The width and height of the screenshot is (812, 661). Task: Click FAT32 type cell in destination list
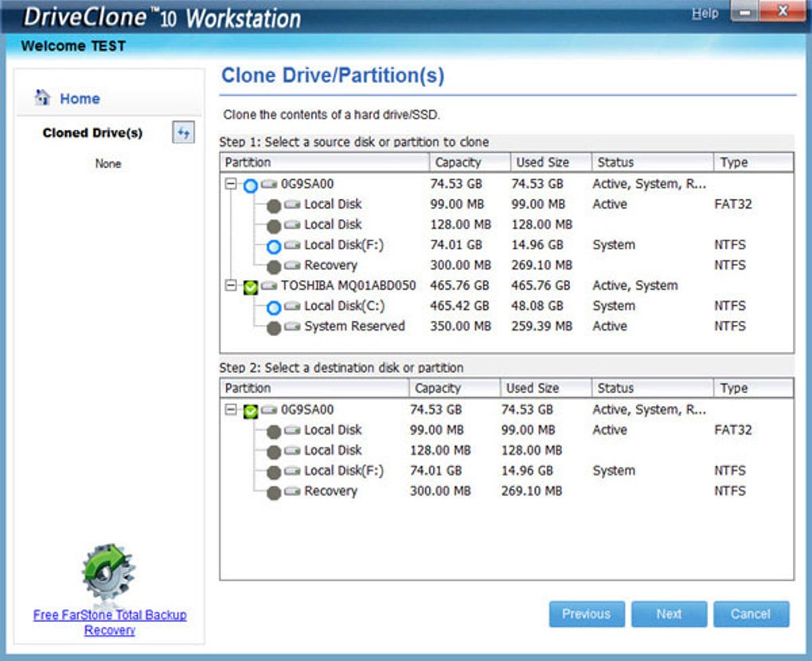(732, 430)
